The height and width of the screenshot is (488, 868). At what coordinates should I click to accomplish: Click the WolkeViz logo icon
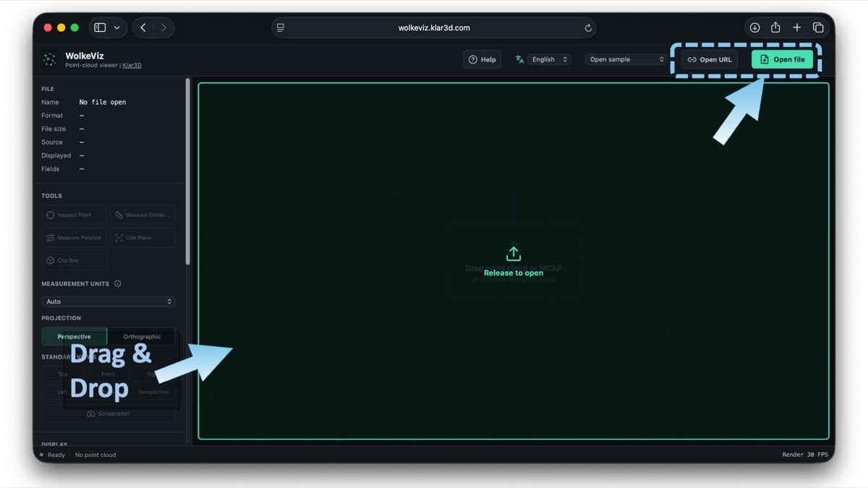[49, 59]
